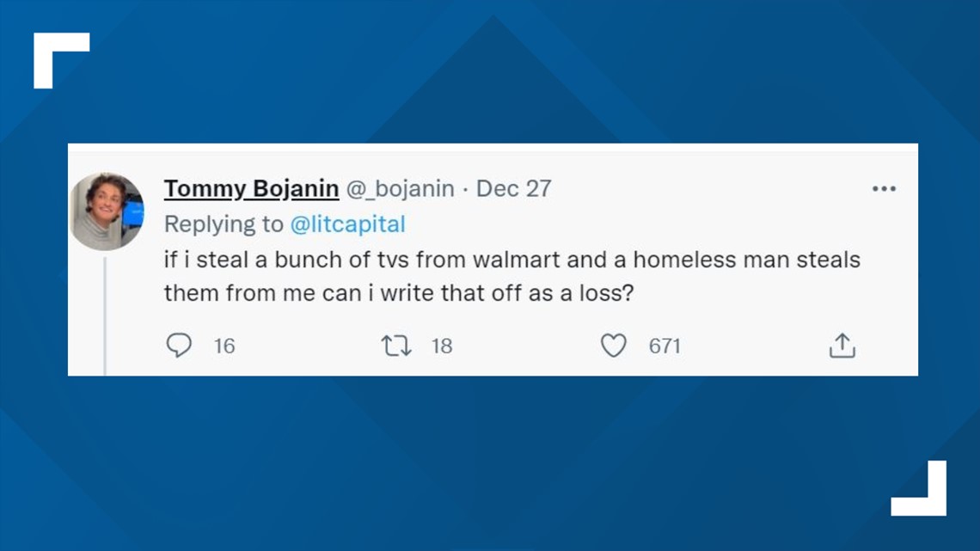Click the vertical thread line below the avatar
The height and width of the screenshot is (551, 980).
(x=105, y=315)
